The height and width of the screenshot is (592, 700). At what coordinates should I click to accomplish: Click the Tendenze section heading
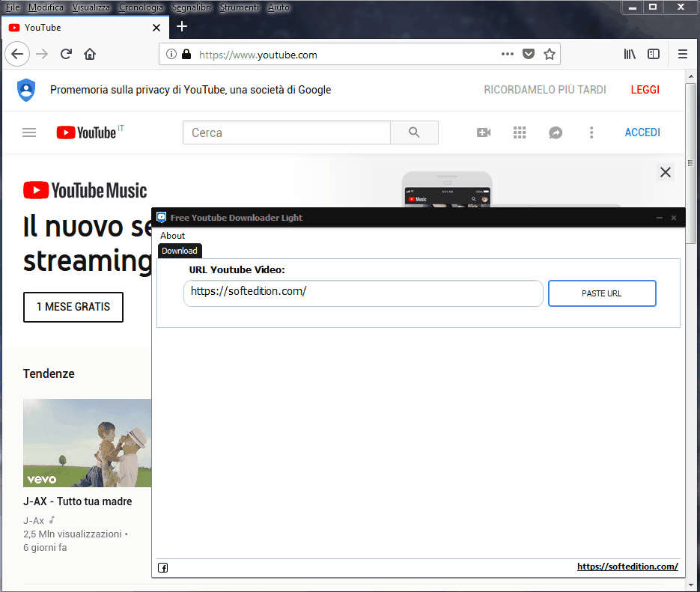(x=49, y=374)
